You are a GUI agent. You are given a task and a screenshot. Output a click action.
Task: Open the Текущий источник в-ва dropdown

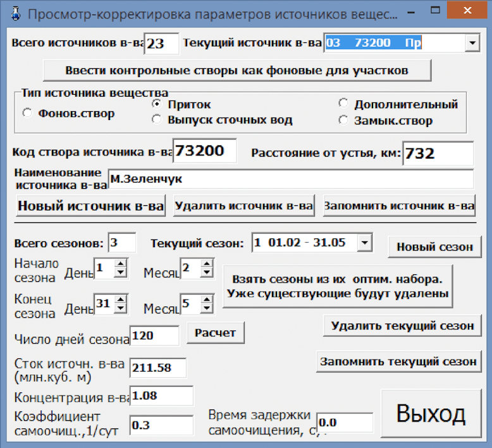click(472, 42)
